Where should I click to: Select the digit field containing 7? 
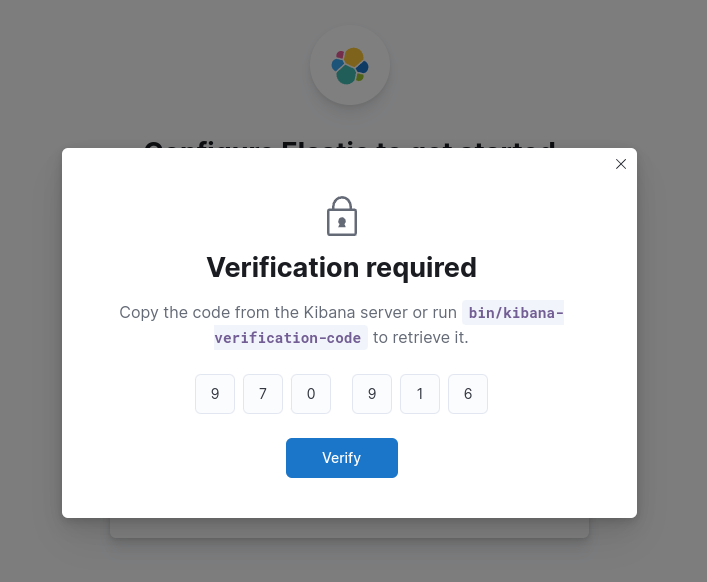tap(263, 394)
